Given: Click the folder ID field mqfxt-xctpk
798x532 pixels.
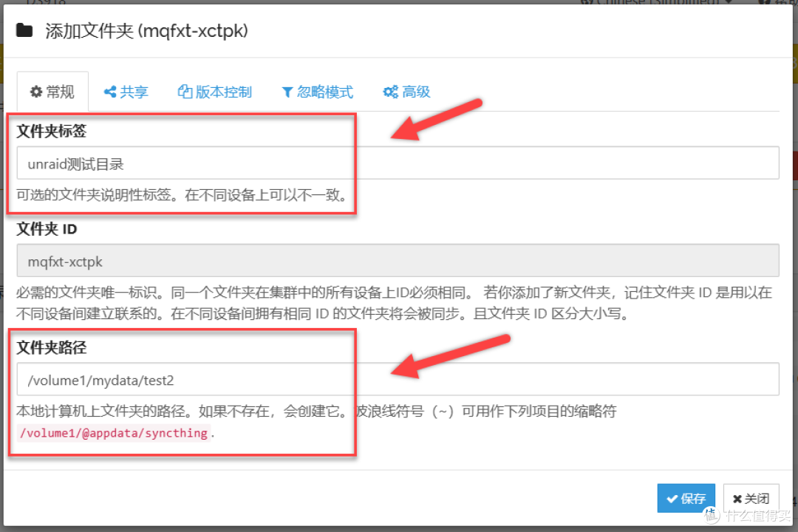Looking at the screenshot, I should (398, 261).
